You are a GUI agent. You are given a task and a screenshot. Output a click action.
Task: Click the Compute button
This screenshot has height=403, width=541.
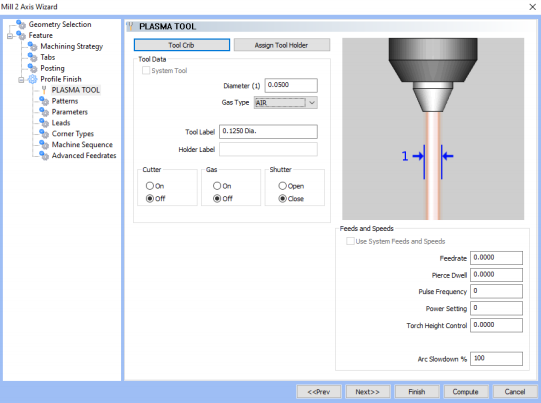[x=466, y=392]
